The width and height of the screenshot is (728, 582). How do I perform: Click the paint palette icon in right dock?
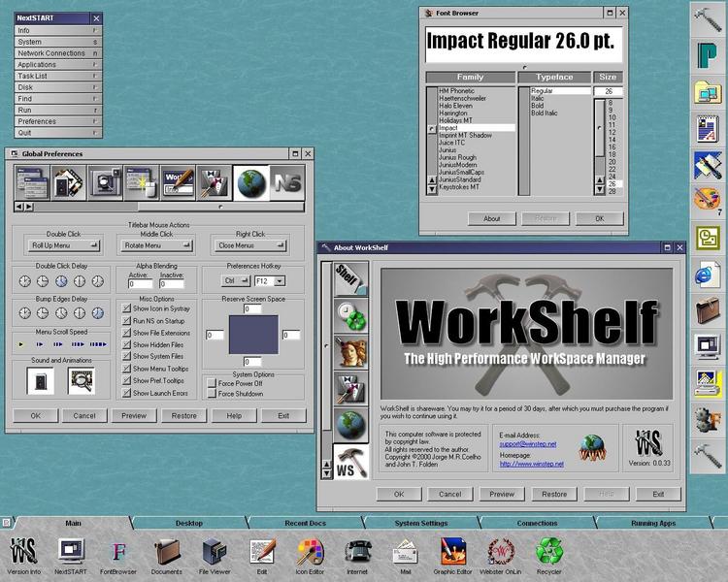tap(707, 200)
